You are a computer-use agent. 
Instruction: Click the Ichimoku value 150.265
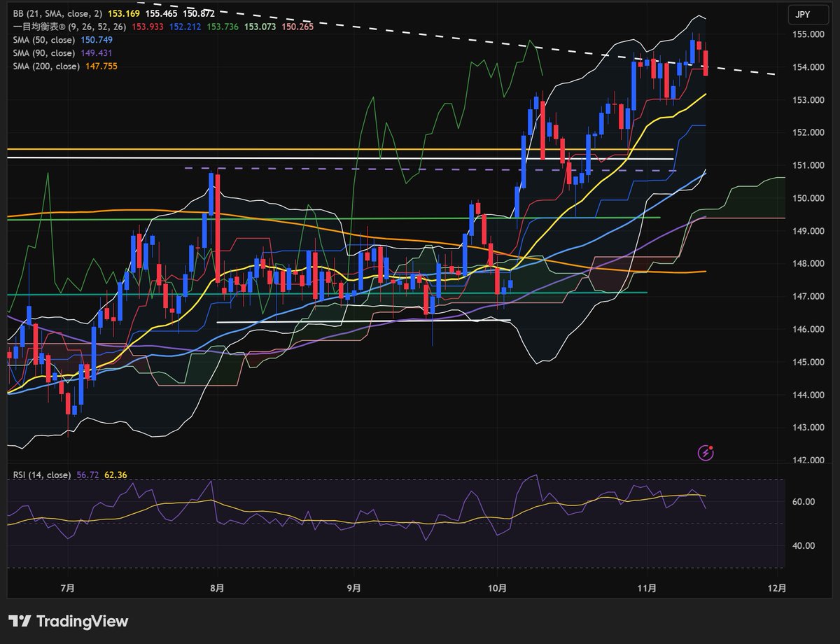coord(298,27)
